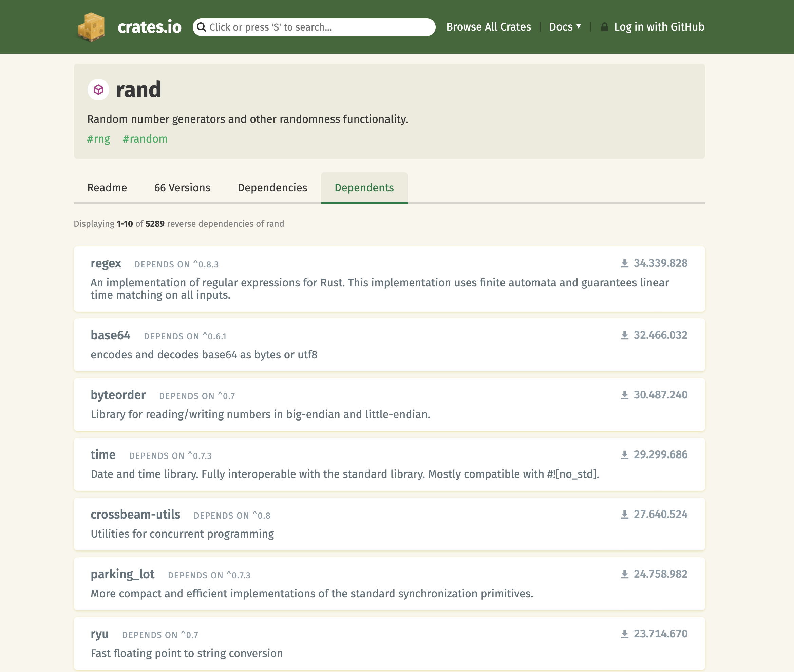Image resolution: width=794 pixels, height=672 pixels.
Task: Click the crossbeam-utils download count 27.640.524
Action: [x=660, y=515]
